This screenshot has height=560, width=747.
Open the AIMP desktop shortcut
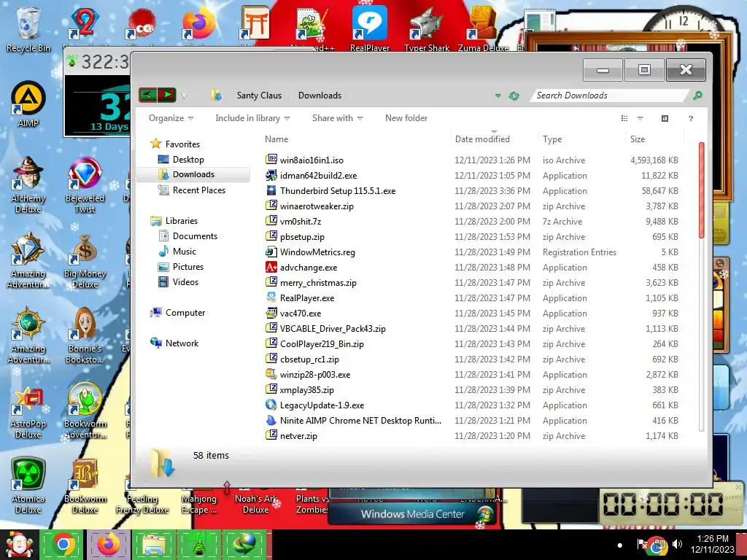point(28,104)
